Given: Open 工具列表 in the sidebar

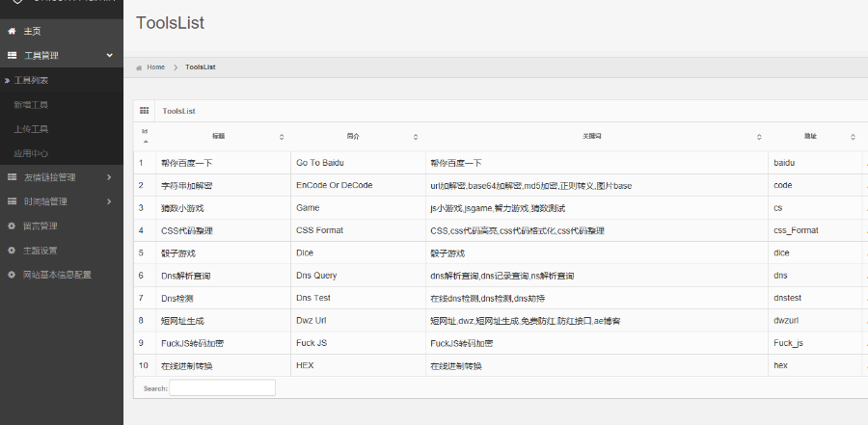Looking at the screenshot, I should [x=62, y=80].
